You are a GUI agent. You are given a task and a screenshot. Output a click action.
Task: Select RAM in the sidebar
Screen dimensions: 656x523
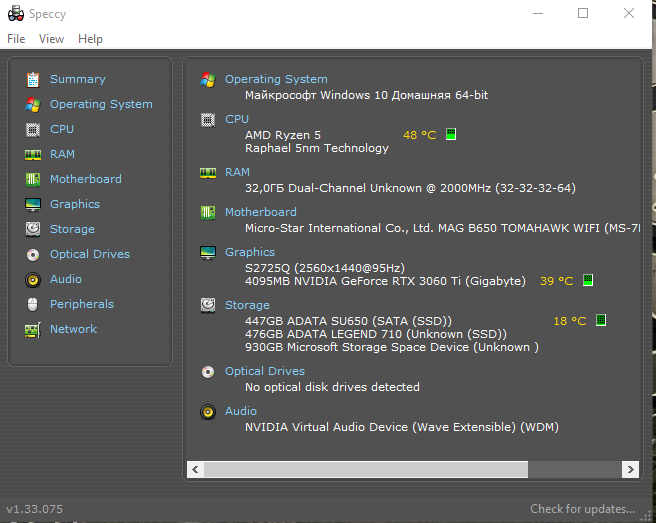pos(62,154)
